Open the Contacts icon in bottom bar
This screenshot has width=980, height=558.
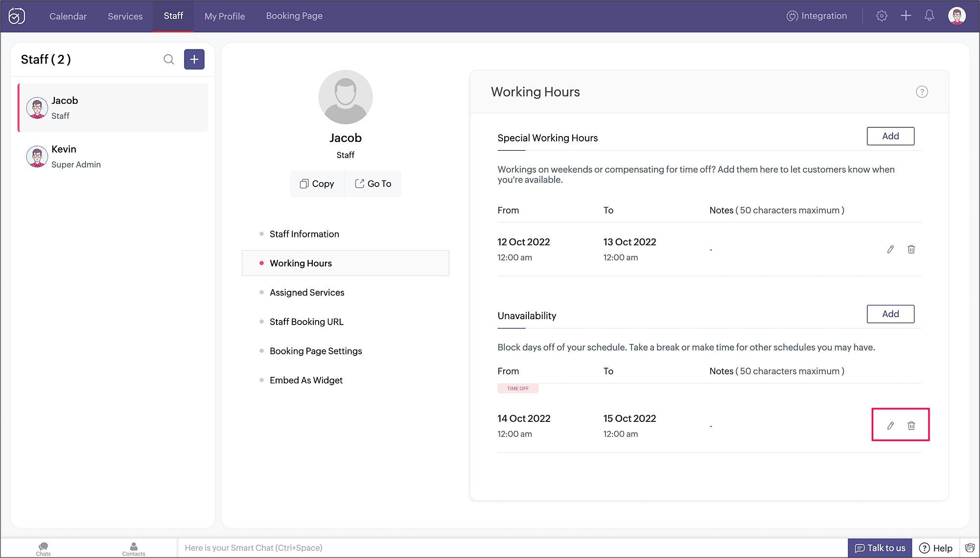coord(134,548)
